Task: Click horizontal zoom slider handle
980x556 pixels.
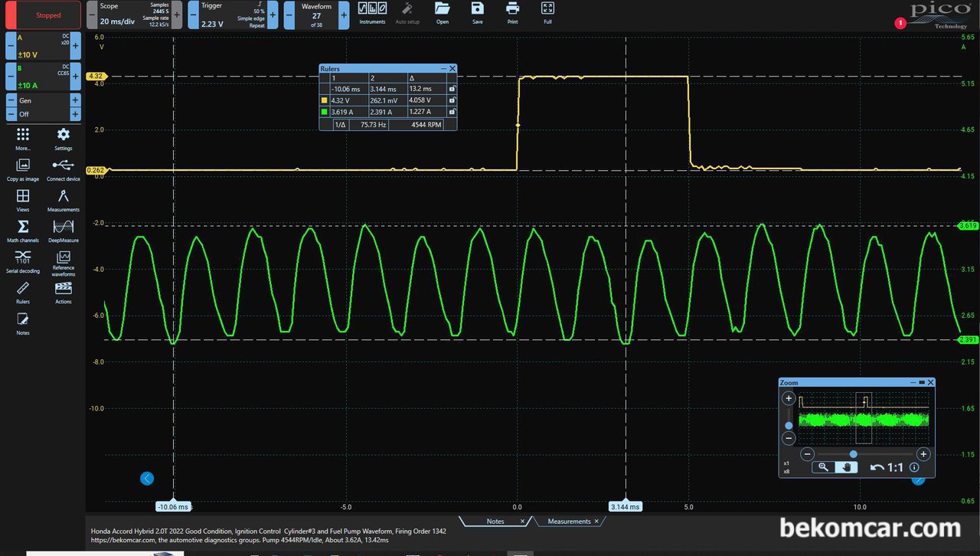Action: (853, 454)
